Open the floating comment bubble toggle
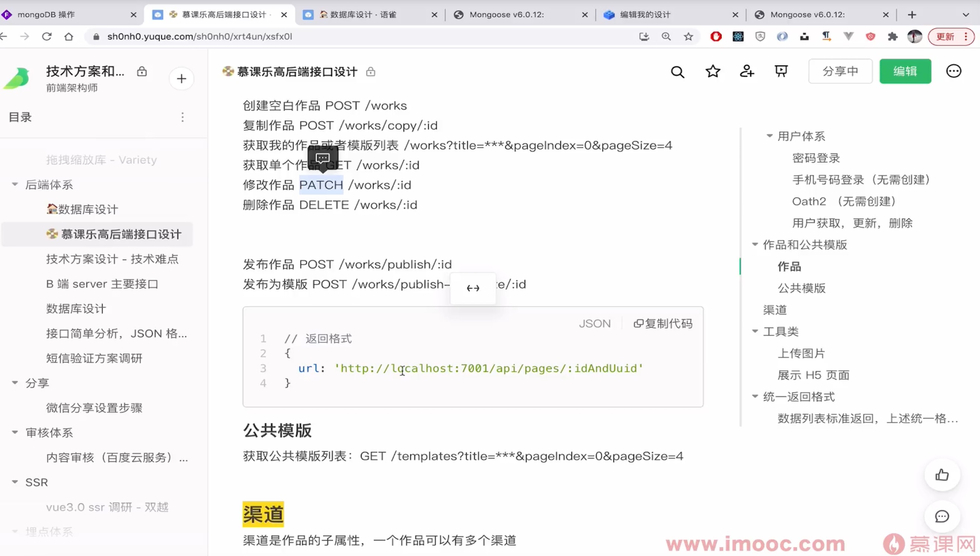This screenshot has width=980, height=556. point(942,516)
